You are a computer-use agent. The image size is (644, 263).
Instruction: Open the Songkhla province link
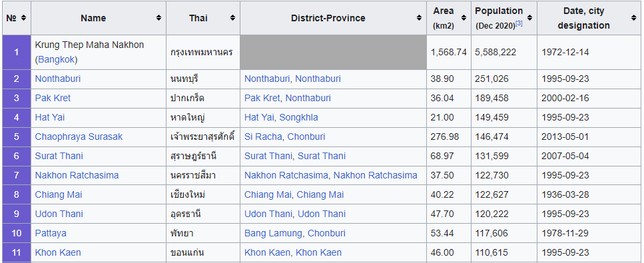[298, 117]
